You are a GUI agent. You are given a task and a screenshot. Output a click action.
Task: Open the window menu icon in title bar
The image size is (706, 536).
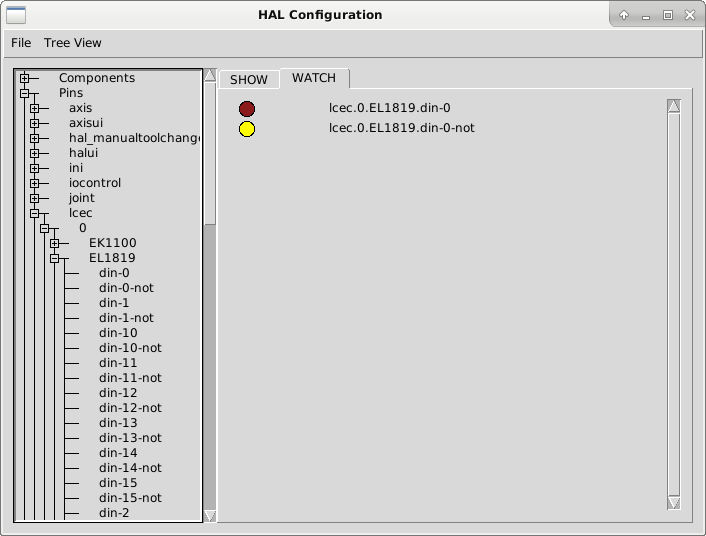(16, 15)
